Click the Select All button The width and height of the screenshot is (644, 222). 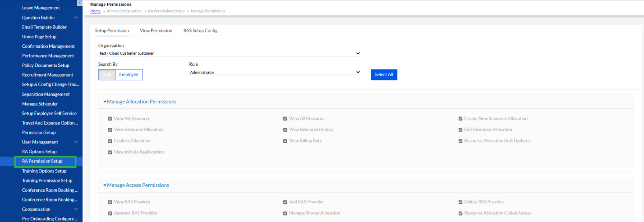pos(384,74)
